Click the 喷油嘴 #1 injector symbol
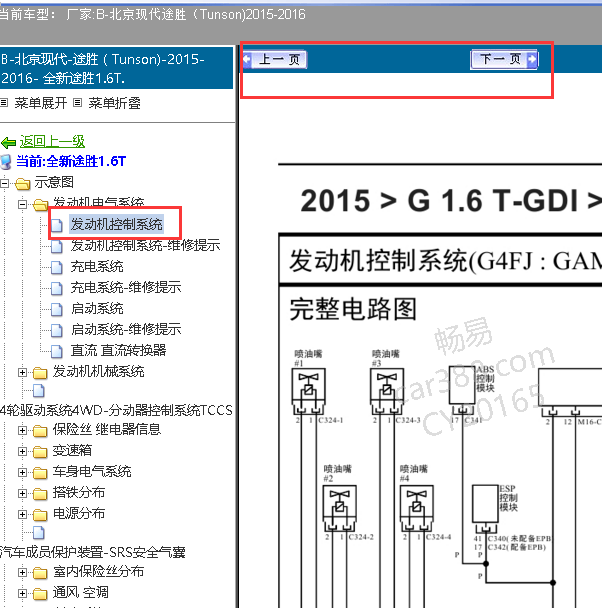 click(309, 390)
